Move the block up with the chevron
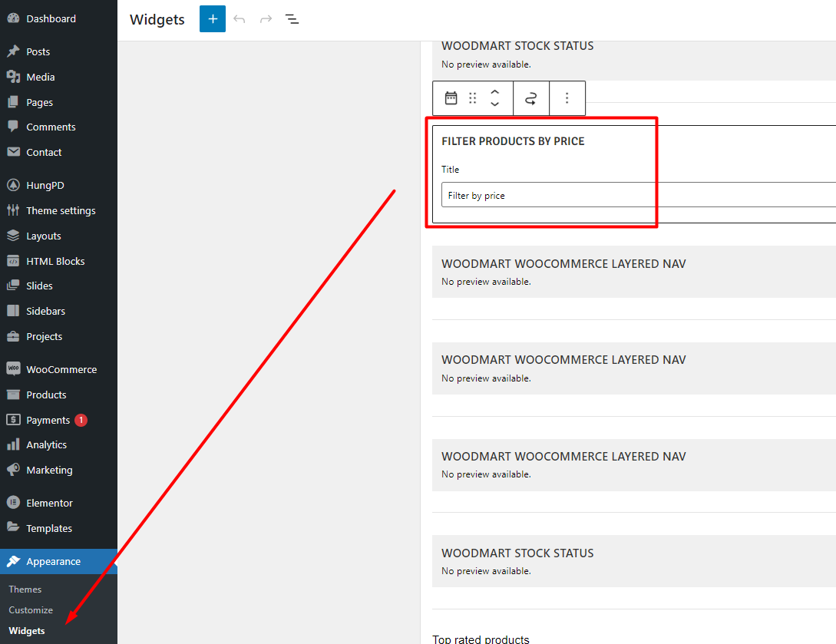Viewport: 836px width, 644px height. pyautogui.click(x=495, y=92)
